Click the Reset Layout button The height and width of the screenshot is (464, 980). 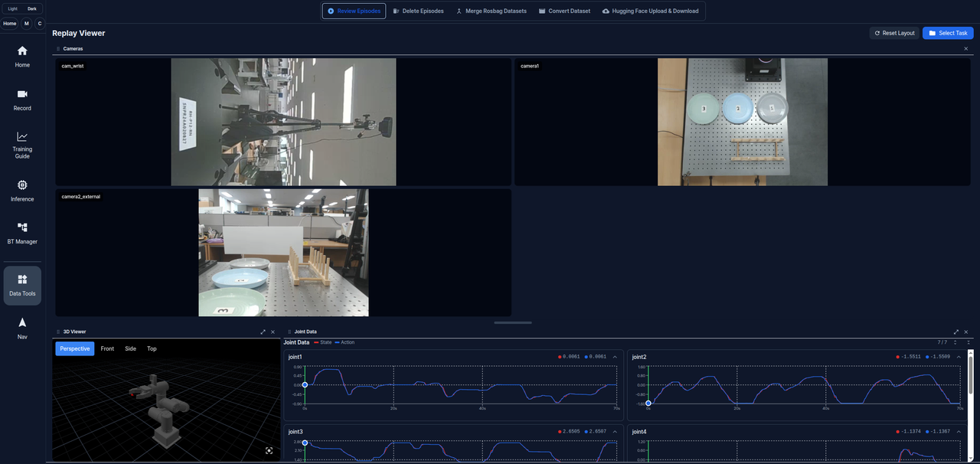click(x=894, y=33)
